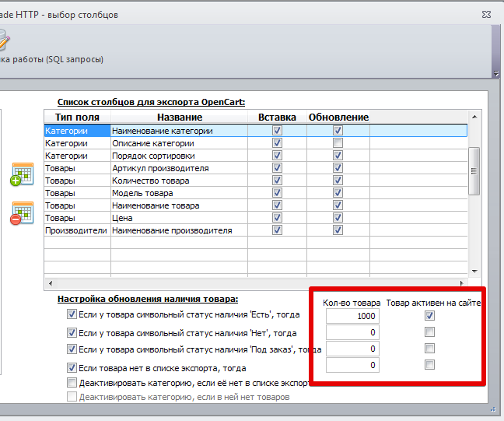Click quantity field showing 1000
504x421 pixels.
pos(352,316)
